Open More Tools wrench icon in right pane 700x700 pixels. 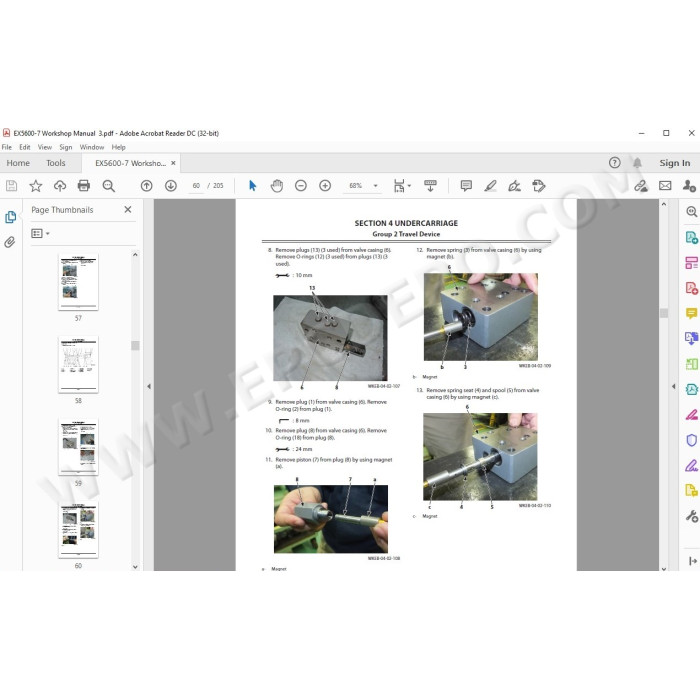click(692, 517)
